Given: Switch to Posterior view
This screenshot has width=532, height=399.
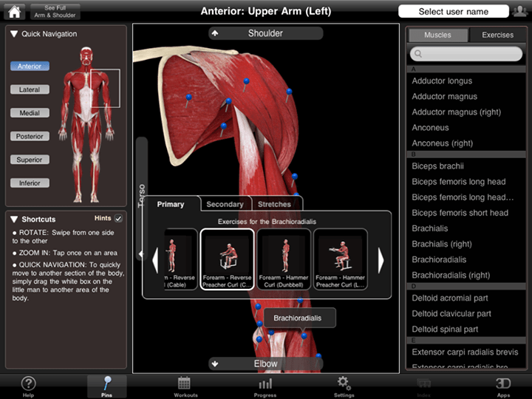Looking at the screenshot, I should point(30,136).
